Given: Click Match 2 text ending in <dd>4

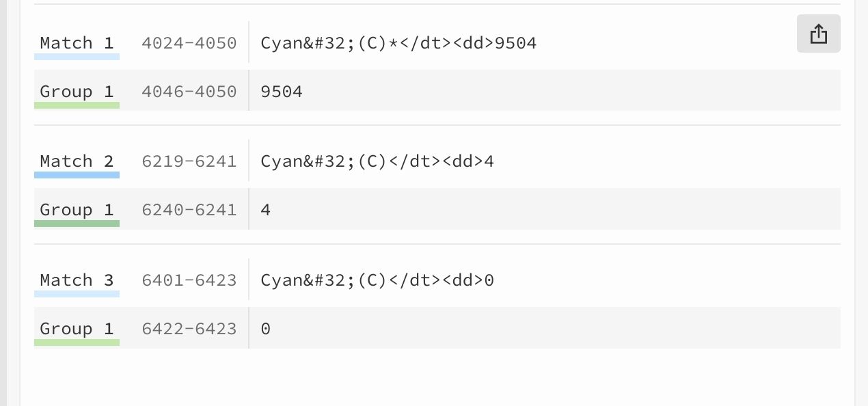Looking at the screenshot, I should pos(377,161).
